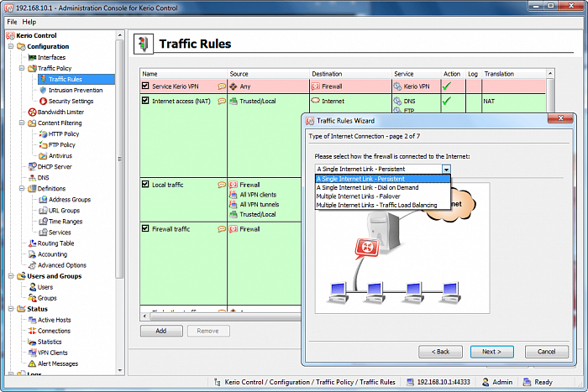The width and height of the screenshot is (588, 392).
Task: Click the Alert Messages warning icon
Action: point(32,363)
